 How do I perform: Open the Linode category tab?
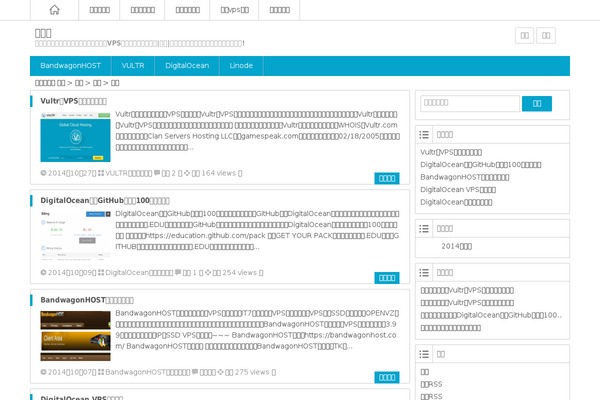click(241, 65)
